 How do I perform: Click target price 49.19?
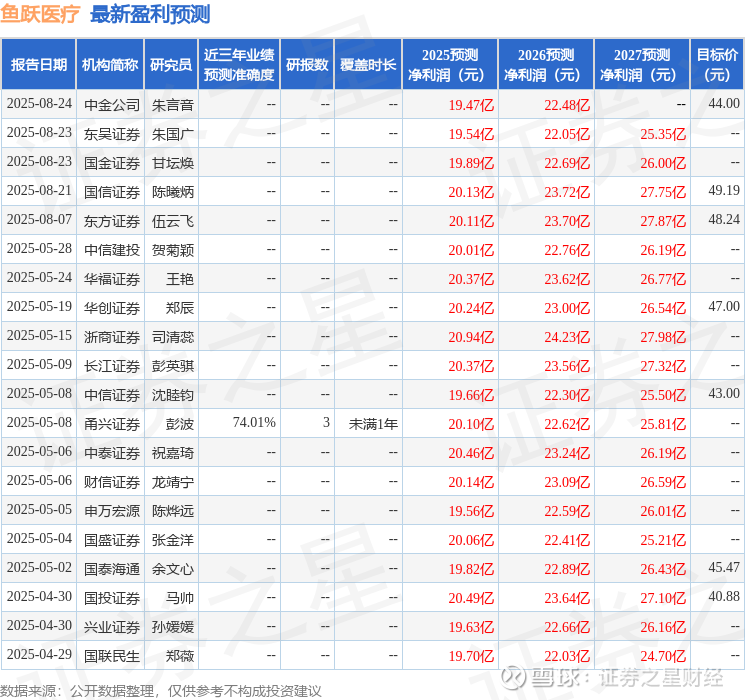tap(724, 191)
